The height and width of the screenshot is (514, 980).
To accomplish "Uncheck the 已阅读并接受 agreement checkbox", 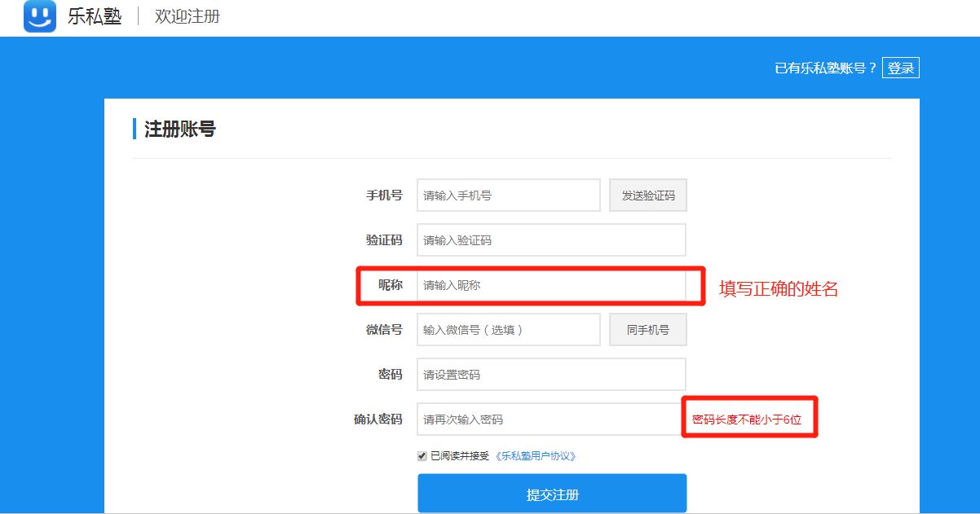I will point(422,456).
